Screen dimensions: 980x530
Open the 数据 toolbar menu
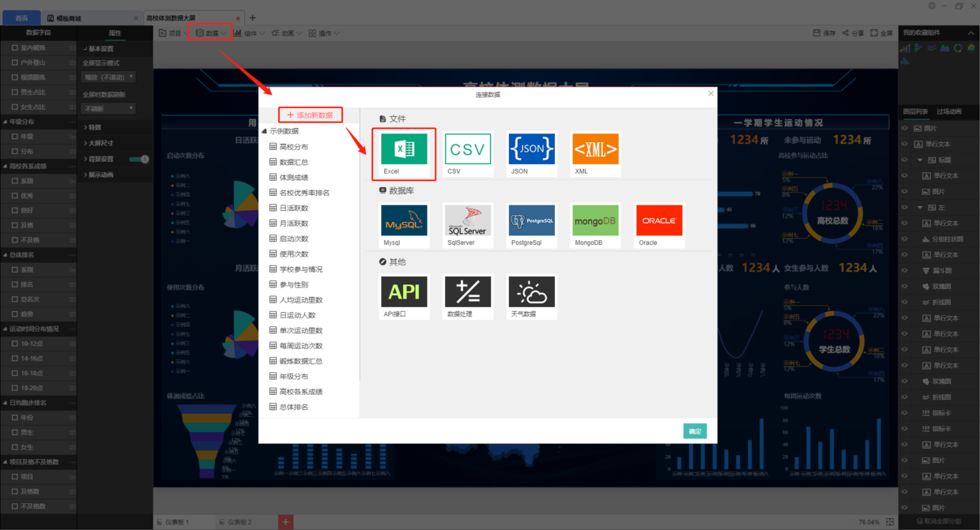tap(212, 33)
